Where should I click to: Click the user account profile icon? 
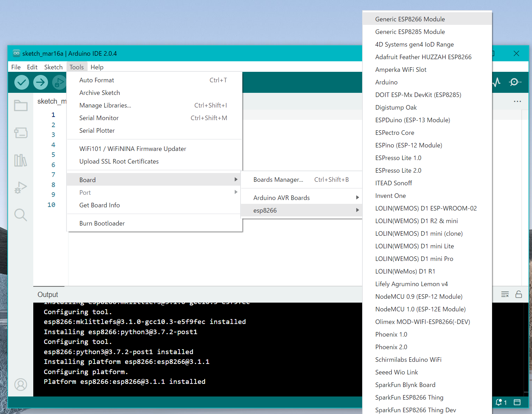point(21,385)
